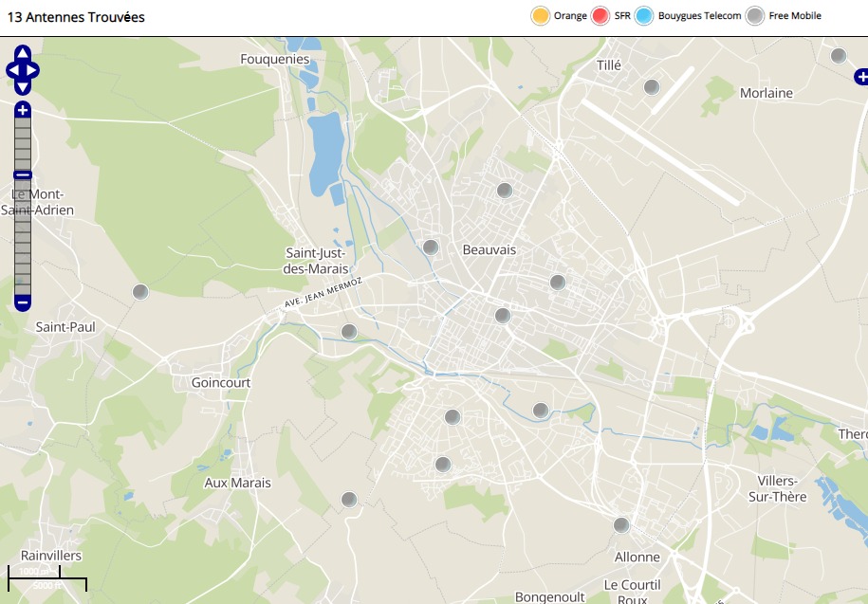The height and width of the screenshot is (604, 868).
Task: Select the antenna marker near Allonne
Action: pyautogui.click(x=621, y=524)
